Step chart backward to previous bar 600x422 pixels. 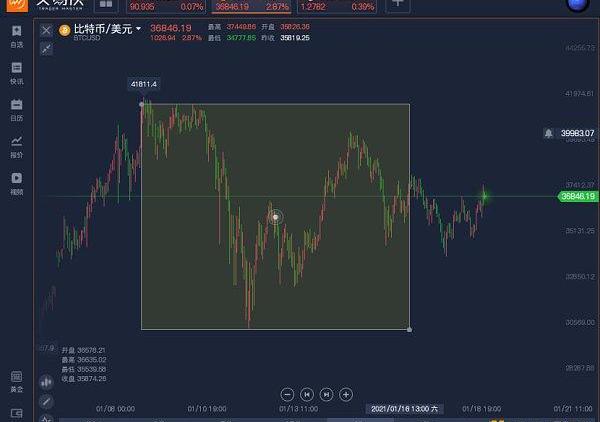coord(307,394)
